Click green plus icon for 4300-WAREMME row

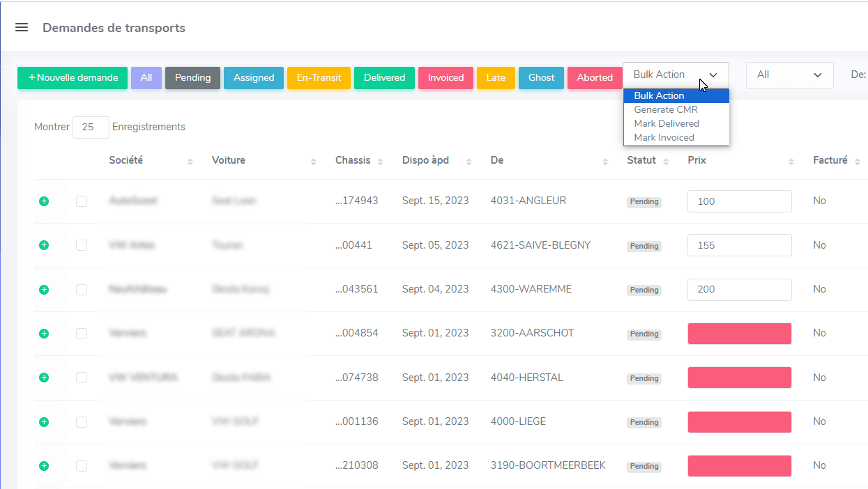click(x=44, y=289)
